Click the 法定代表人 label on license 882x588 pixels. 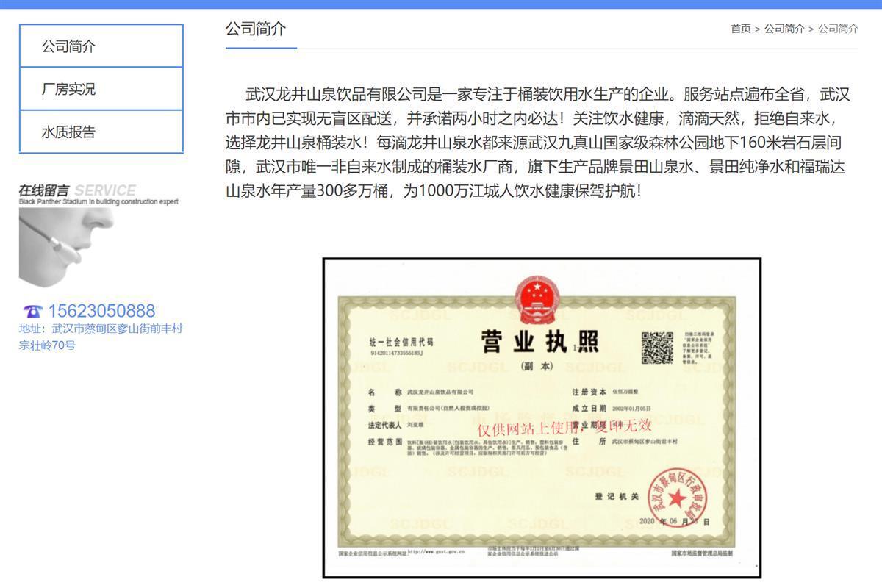(385, 426)
